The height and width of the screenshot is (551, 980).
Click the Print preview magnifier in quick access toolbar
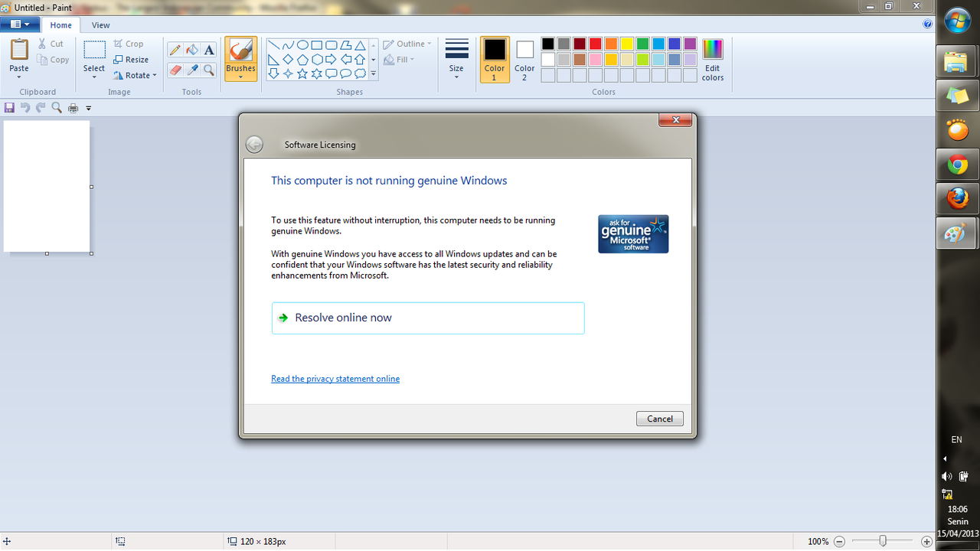pyautogui.click(x=57, y=108)
